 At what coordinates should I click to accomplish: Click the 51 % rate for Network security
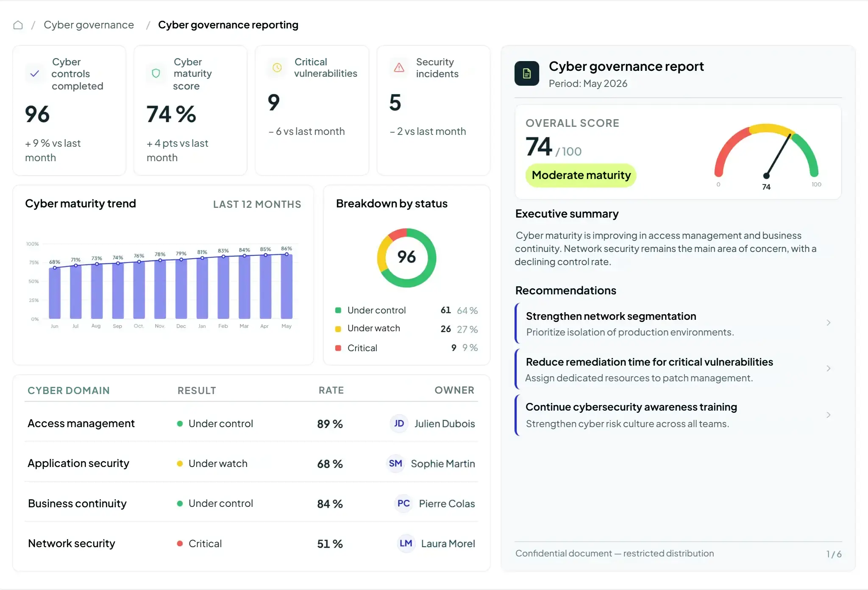330,544
